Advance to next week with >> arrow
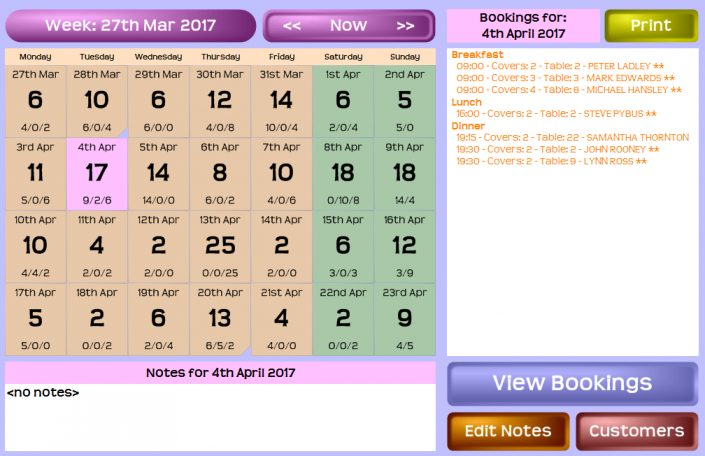 tap(405, 26)
